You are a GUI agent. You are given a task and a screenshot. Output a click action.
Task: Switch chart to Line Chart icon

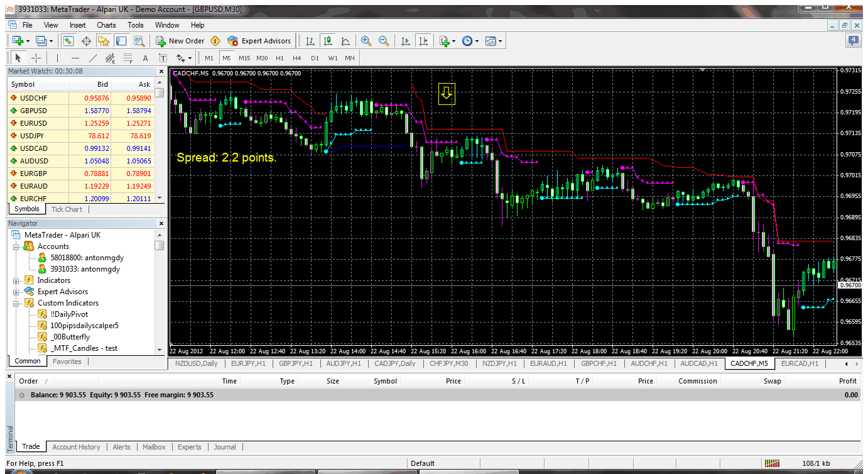pyautogui.click(x=345, y=41)
